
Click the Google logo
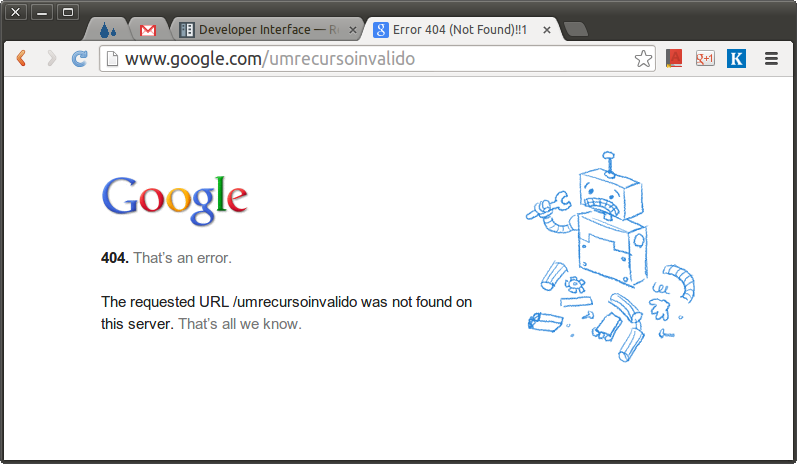tap(174, 200)
